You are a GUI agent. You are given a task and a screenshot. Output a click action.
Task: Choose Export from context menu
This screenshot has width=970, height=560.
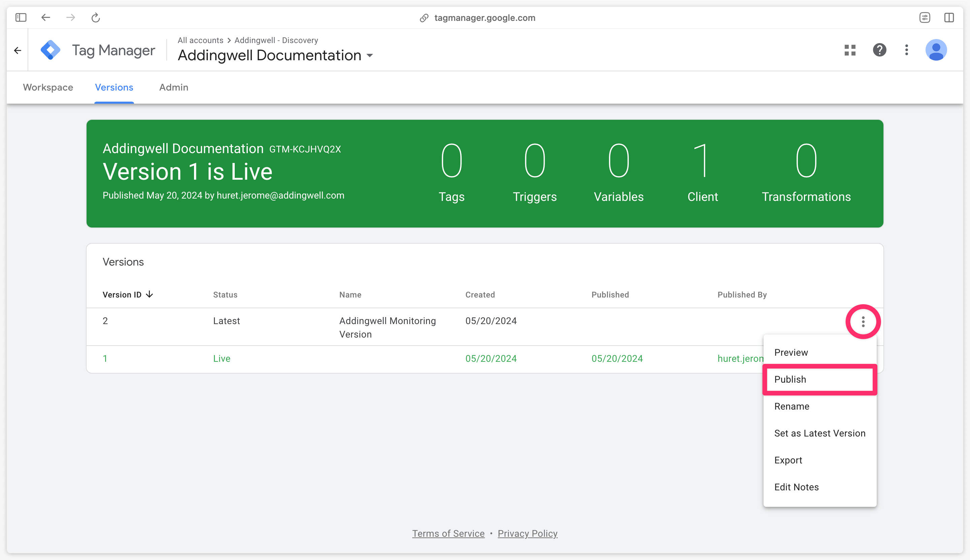(820, 460)
